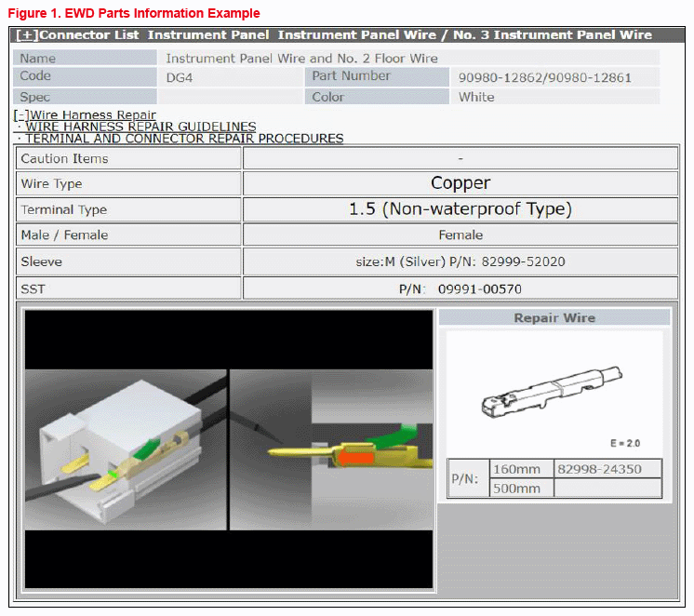The height and width of the screenshot is (616, 694).
Task: Click the 'Terminal Type' row label
Action: (128, 209)
